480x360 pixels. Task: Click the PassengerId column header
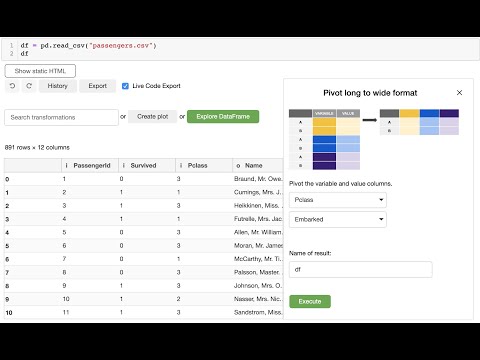tap(90, 166)
